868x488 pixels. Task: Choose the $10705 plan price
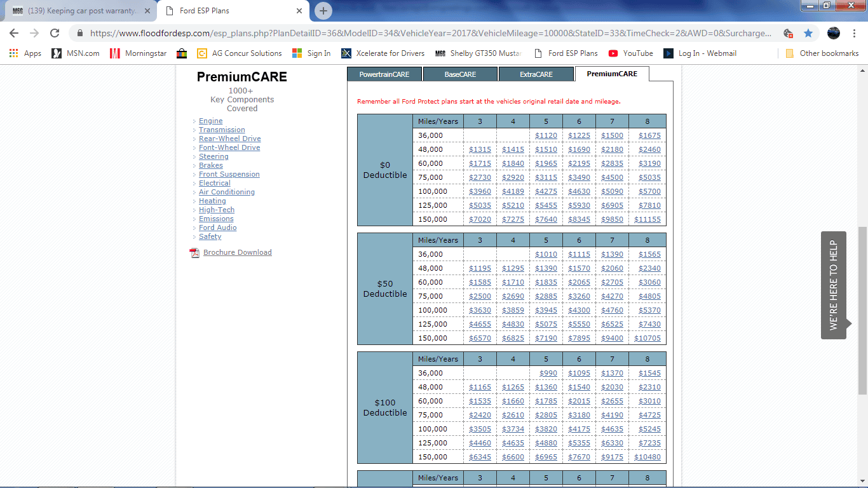648,338
